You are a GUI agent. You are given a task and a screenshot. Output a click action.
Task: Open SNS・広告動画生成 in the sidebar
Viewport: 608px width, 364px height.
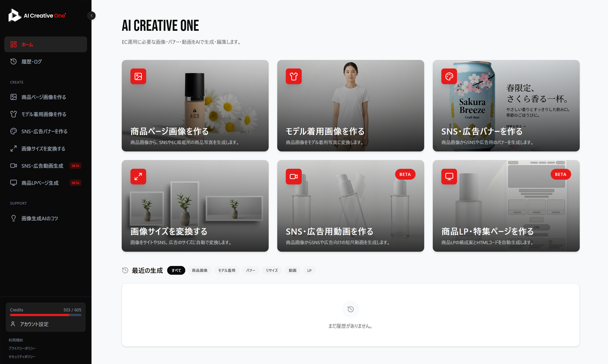(42, 166)
